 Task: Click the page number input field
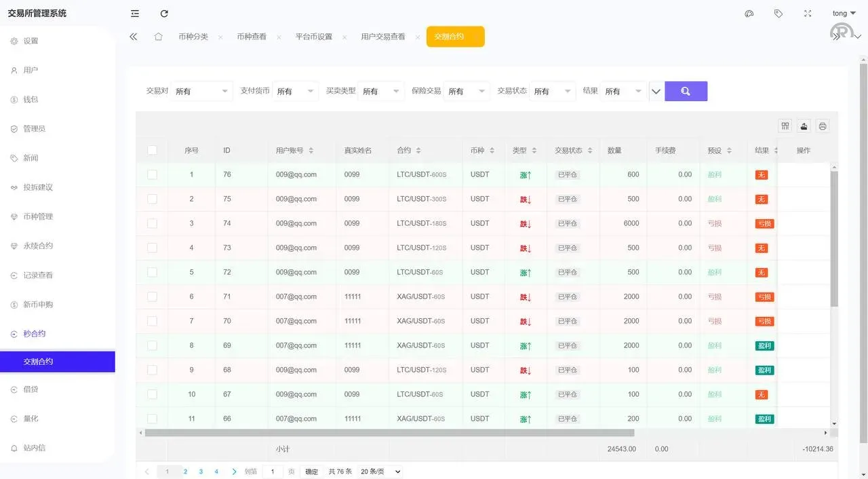pos(273,471)
